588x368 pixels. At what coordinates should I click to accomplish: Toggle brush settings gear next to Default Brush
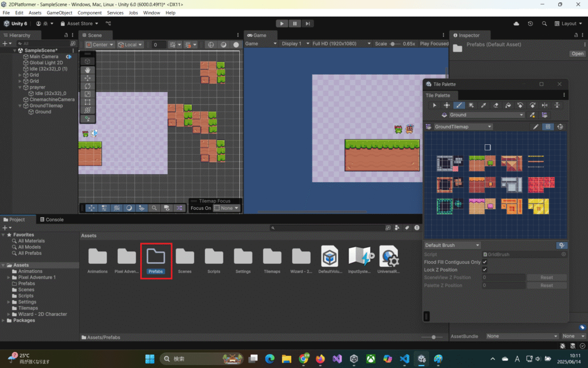(562, 245)
